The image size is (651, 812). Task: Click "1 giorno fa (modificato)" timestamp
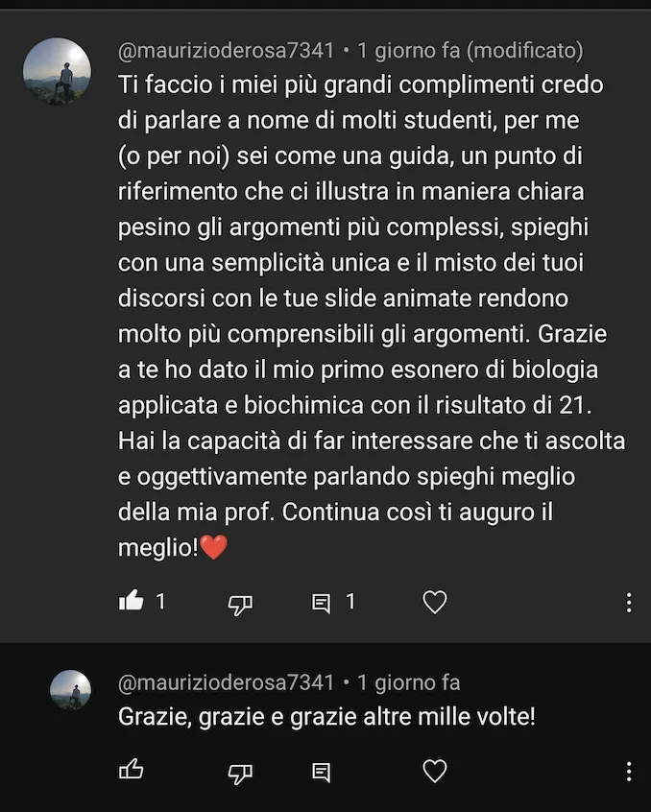click(470, 51)
